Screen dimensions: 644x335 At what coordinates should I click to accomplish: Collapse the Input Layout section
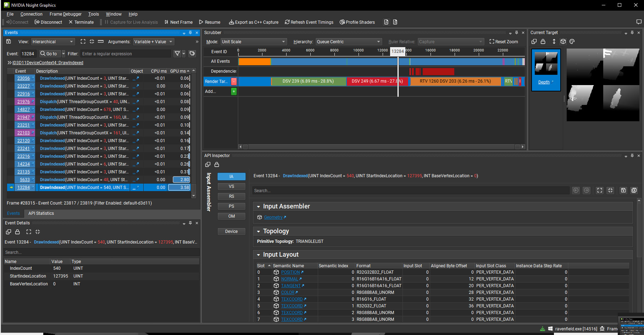(x=259, y=255)
